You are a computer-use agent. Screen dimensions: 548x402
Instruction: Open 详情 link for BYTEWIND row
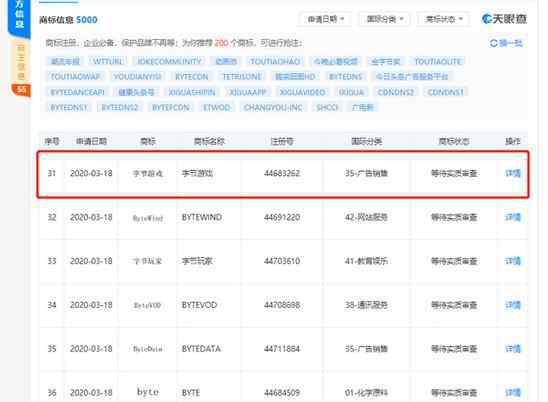[513, 217]
